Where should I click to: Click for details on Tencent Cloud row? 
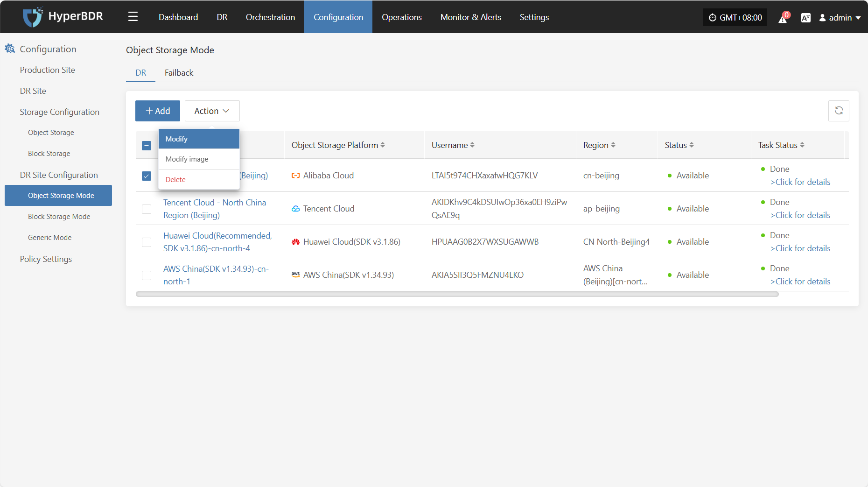[800, 215]
